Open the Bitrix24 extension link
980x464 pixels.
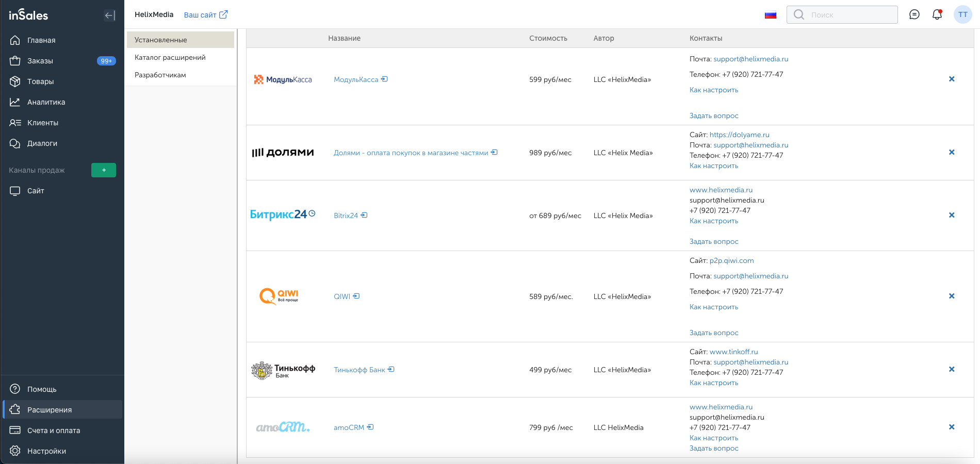pos(351,216)
